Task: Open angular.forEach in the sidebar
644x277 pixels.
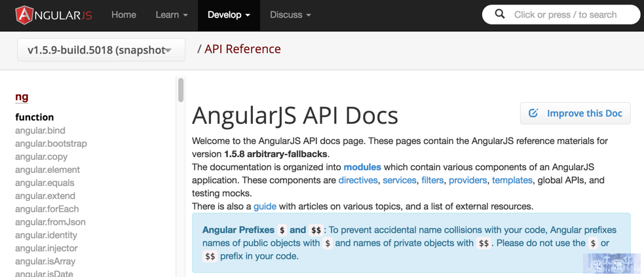Action: (47, 210)
